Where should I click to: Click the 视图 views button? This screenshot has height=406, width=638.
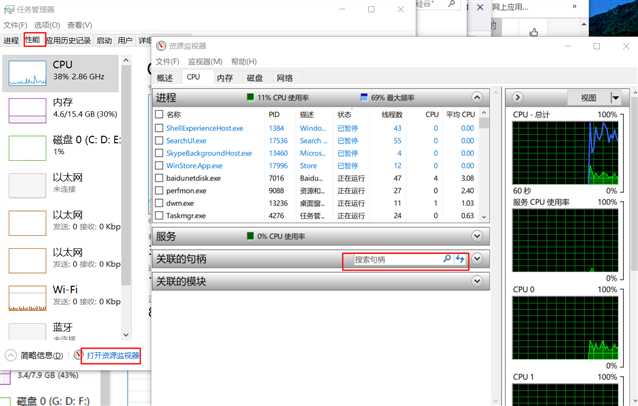click(588, 98)
